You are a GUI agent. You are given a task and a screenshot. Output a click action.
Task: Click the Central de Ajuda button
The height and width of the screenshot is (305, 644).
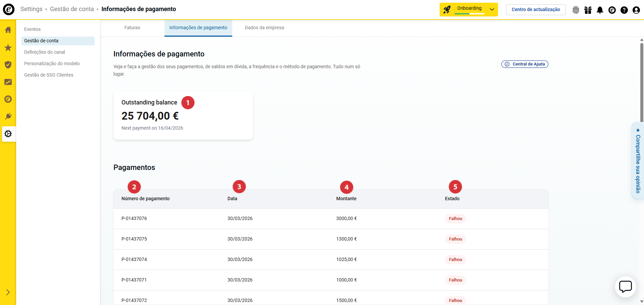(525, 64)
